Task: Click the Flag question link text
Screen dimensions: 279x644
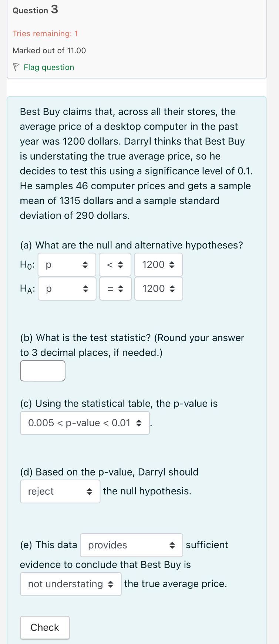Action: pyautogui.click(x=48, y=67)
